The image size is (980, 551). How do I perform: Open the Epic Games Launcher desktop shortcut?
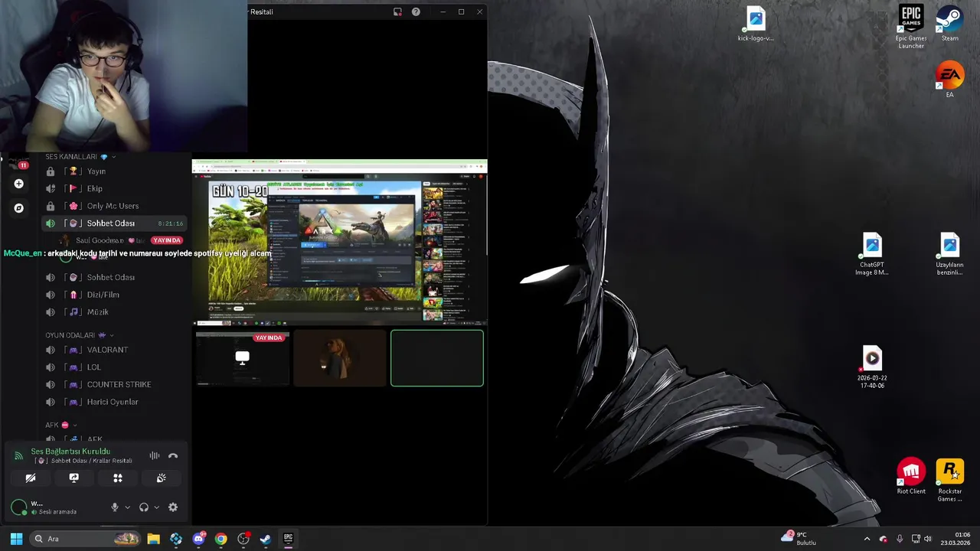coord(911,27)
